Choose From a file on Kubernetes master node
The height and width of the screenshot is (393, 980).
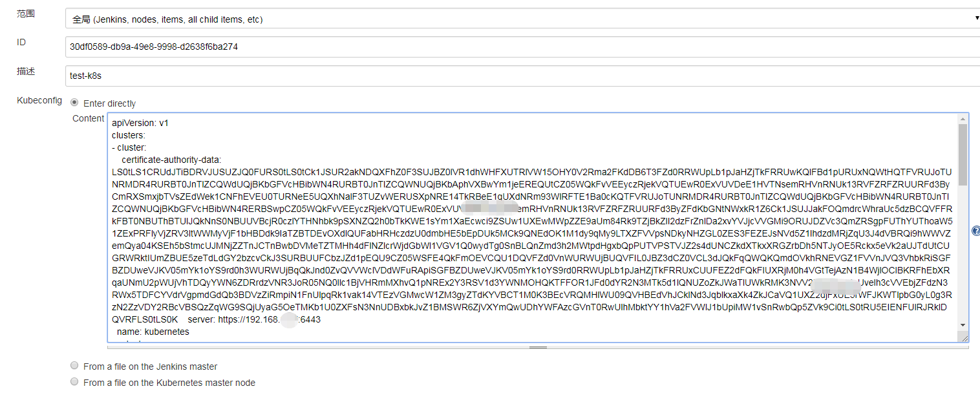(74, 381)
